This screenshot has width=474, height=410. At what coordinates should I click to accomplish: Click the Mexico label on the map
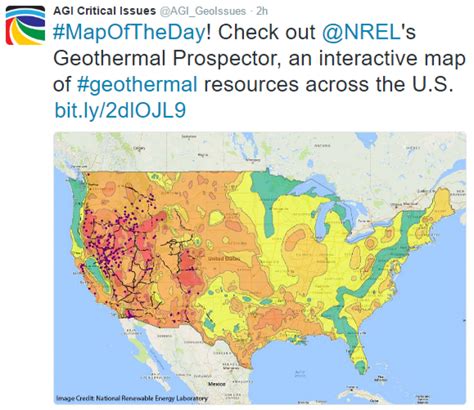217,384
